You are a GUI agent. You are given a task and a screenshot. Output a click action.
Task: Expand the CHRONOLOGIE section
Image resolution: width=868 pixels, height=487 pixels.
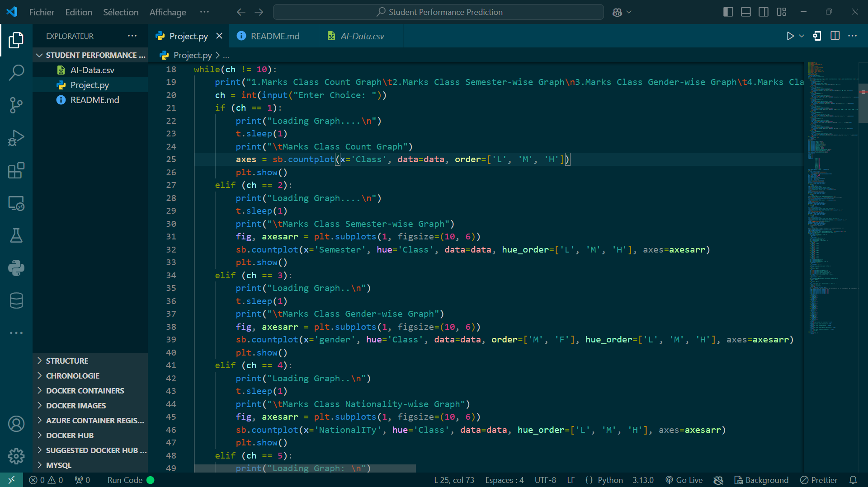pos(90,376)
